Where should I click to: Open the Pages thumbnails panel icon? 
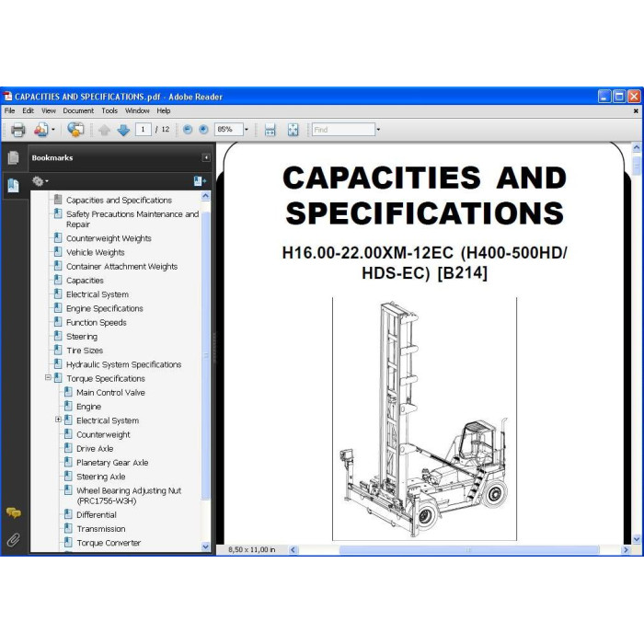pos(13,157)
